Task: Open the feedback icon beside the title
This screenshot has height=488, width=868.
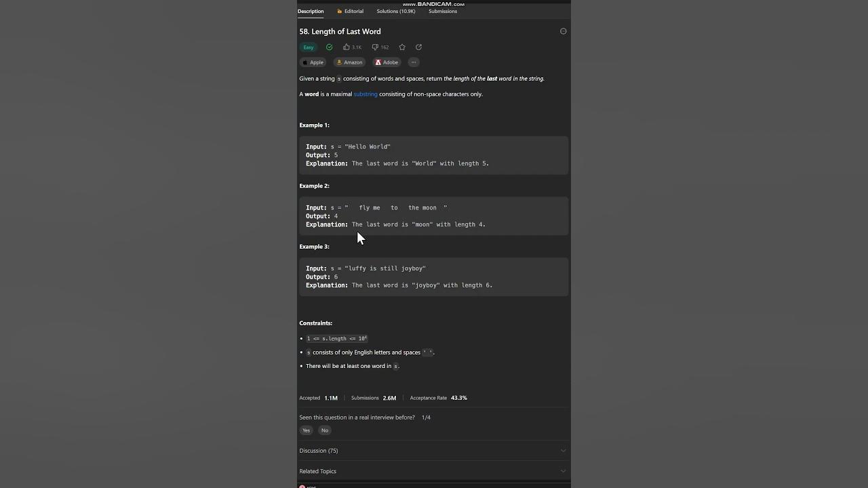Action: [x=563, y=31]
